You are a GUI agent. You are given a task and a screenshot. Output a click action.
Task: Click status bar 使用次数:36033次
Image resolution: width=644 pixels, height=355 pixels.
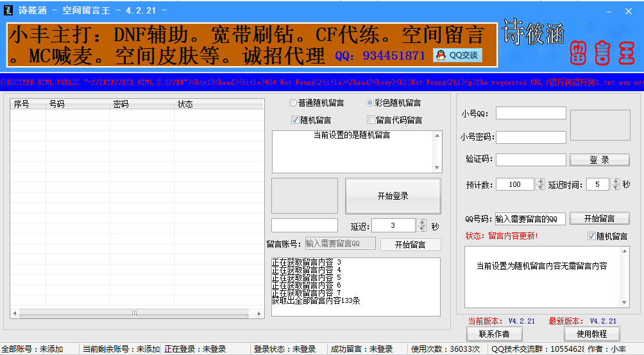[x=445, y=349]
